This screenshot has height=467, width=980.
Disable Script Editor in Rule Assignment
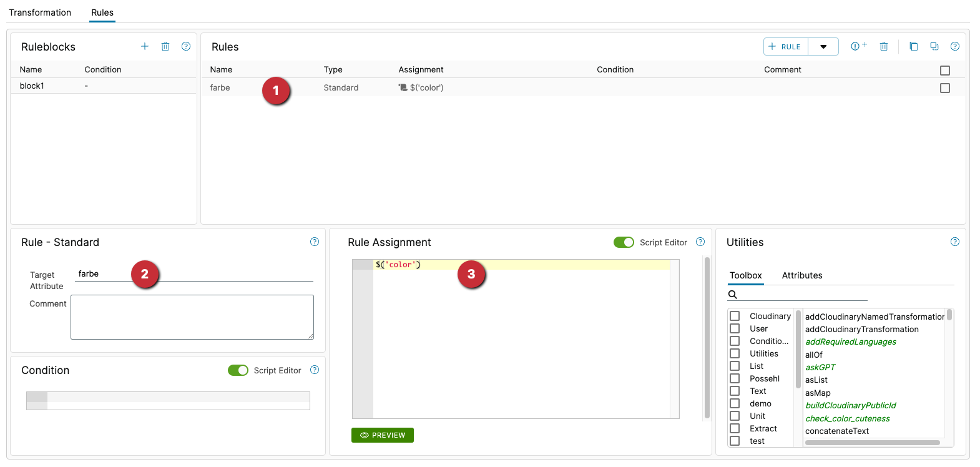624,242
